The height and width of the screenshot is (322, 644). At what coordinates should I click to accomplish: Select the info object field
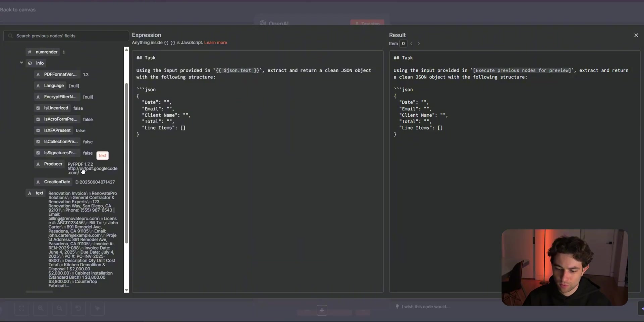tap(37, 63)
